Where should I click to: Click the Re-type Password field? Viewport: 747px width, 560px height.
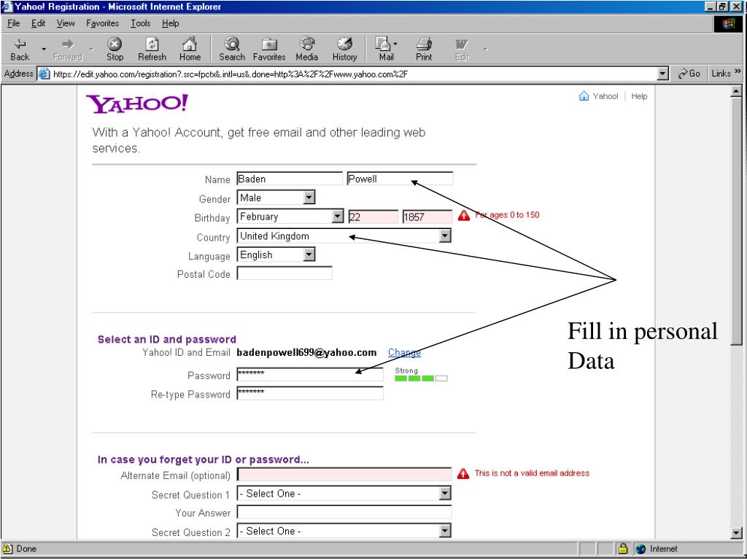pyautogui.click(x=310, y=393)
